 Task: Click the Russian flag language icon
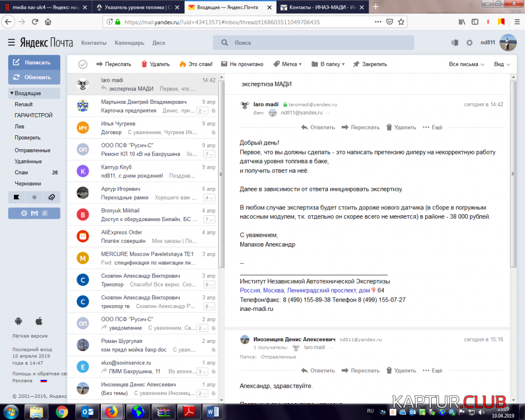pos(44,381)
